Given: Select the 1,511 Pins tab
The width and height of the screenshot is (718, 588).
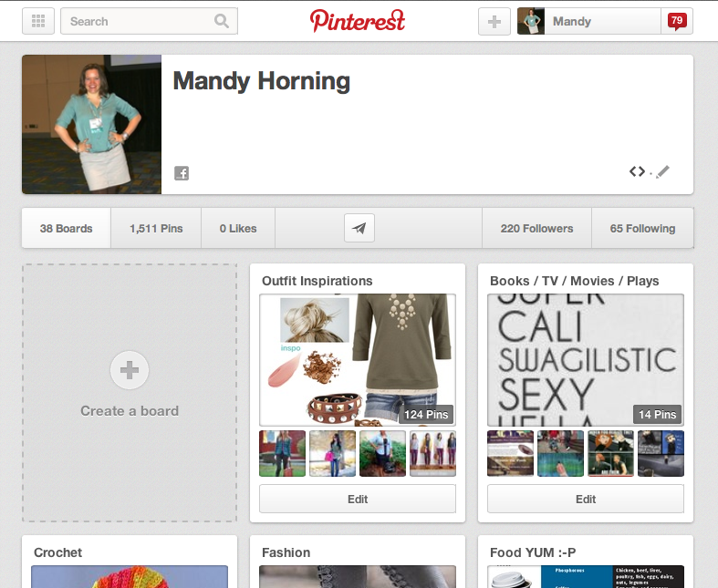Looking at the screenshot, I should [x=156, y=228].
